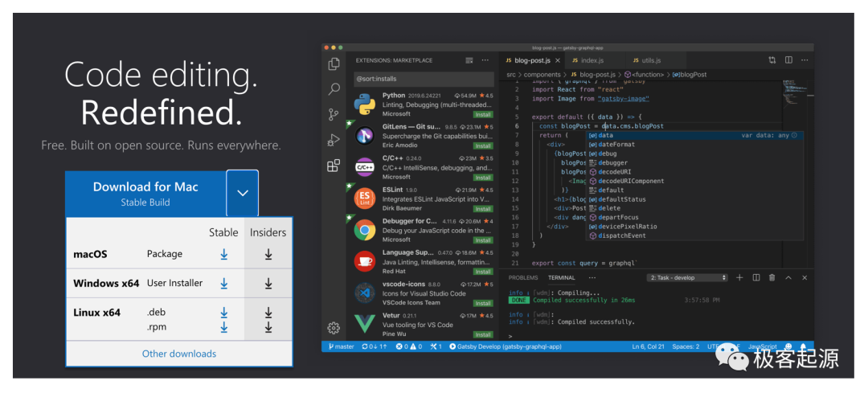This screenshot has height=397, width=868.
Task: Open the Explorer icon in activity bar
Action: tap(334, 64)
